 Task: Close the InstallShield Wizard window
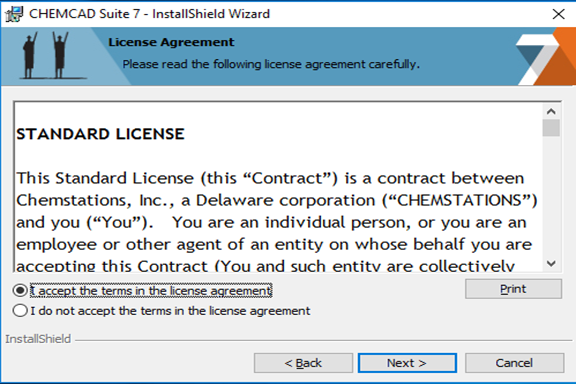click(x=558, y=14)
